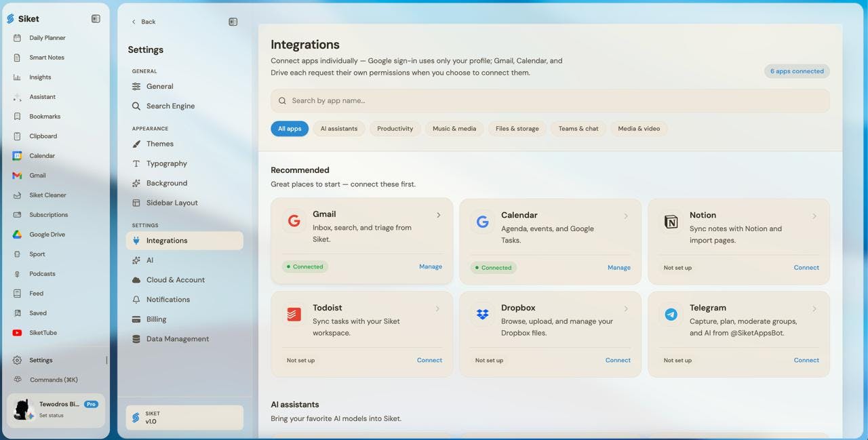Open Subscriptions icon in sidebar
The width and height of the screenshot is (868, 440).
[17, 215]
